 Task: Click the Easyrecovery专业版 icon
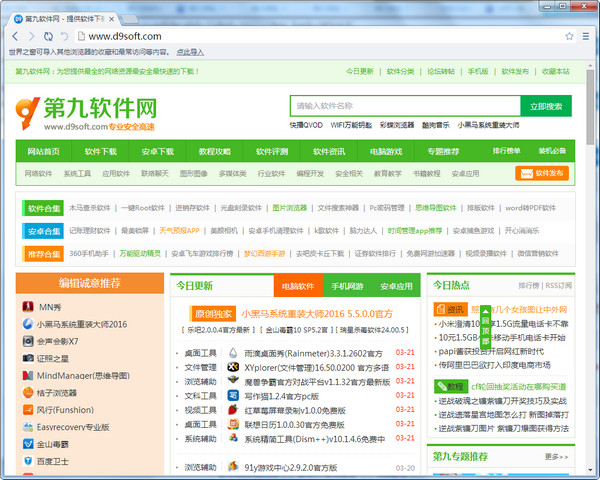click(x=28, y=427)
